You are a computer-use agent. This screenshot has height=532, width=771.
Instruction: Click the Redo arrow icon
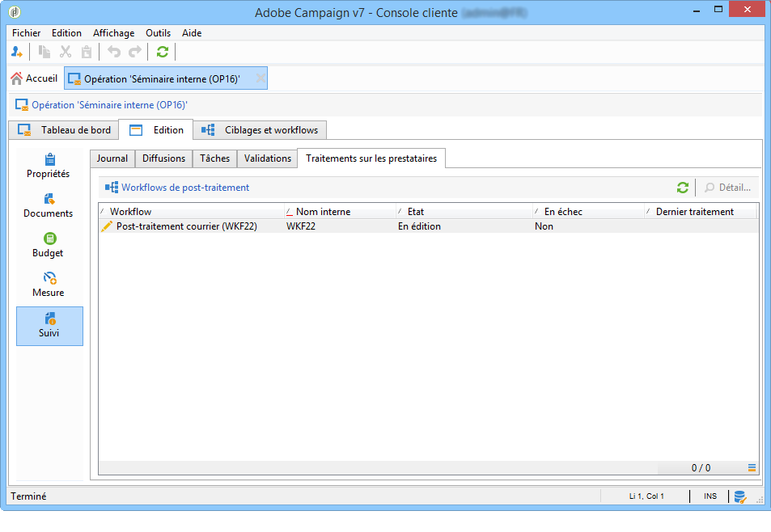[x=135, y=52]
